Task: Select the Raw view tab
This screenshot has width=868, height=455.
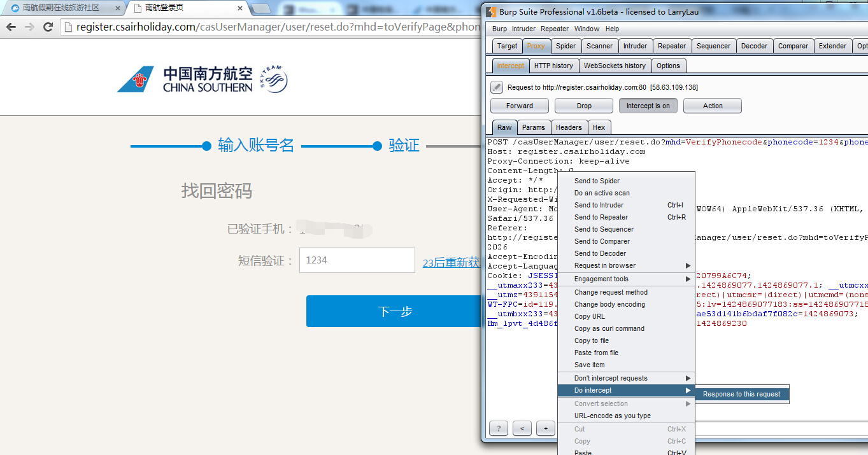Action: 504,127
